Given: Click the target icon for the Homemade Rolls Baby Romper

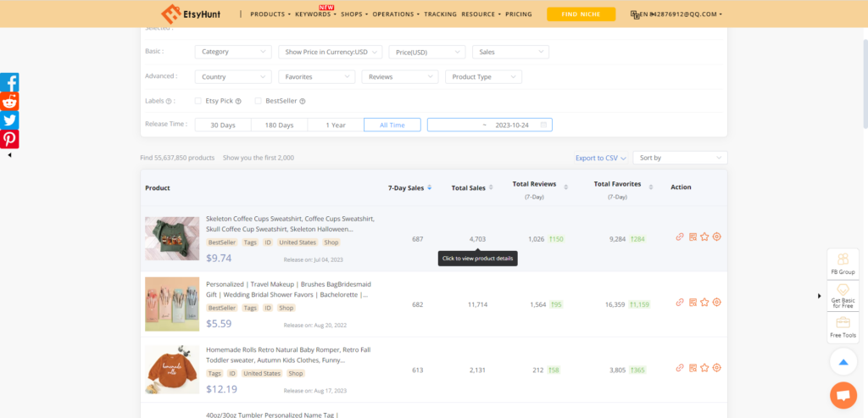Looking at the screenshot, I should point(716,368).
